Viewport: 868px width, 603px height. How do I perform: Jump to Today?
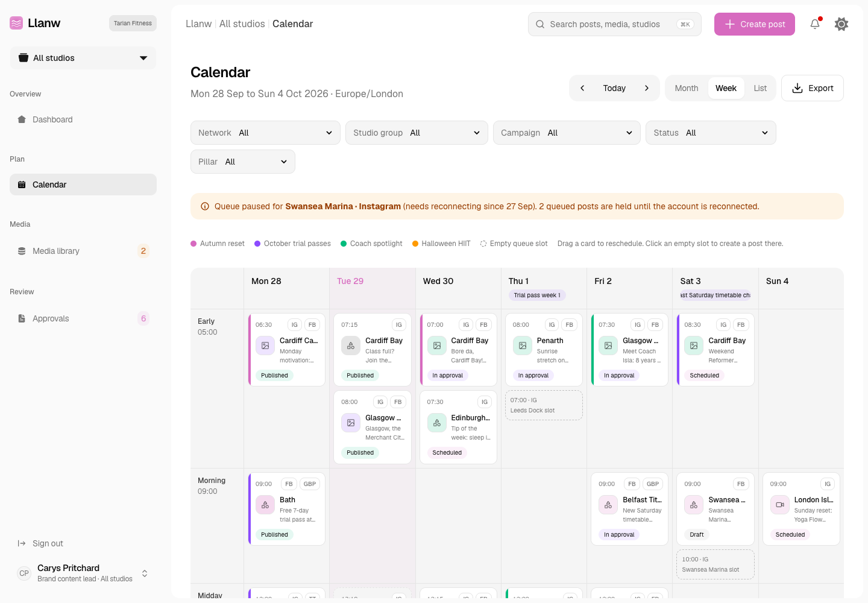point(614,88)
